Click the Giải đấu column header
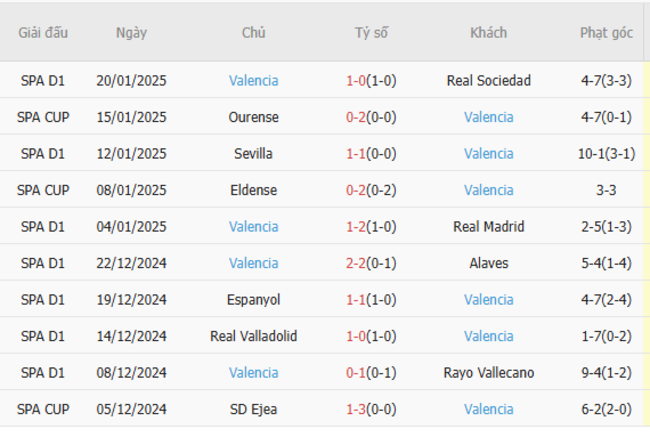 (x=43, y=32)
